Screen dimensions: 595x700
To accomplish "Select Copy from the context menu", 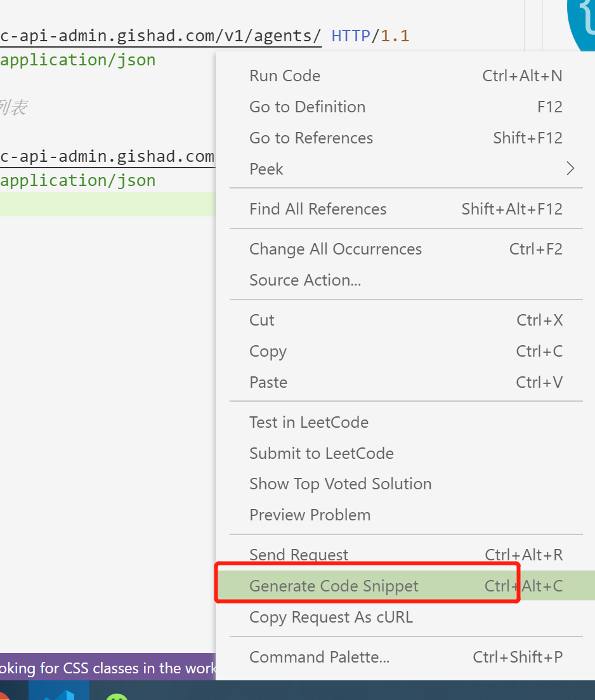I will coord(268,352).
